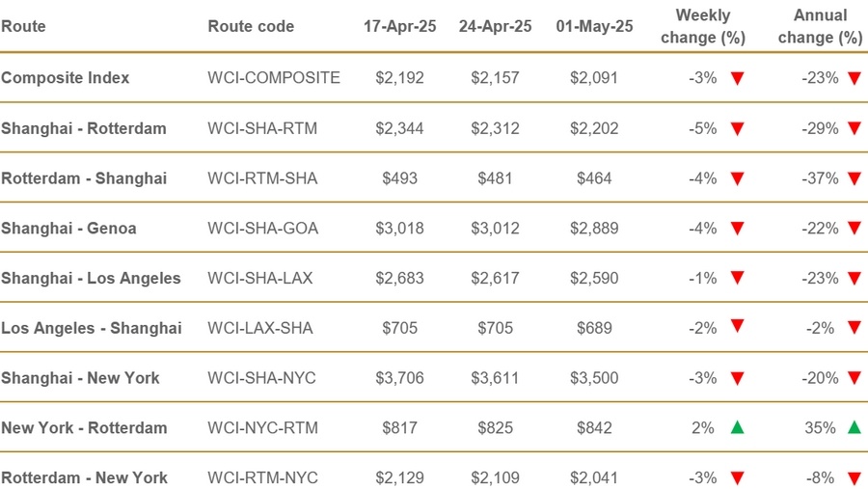Select the Shanghai - Los Angeles route name

point(91,279)
